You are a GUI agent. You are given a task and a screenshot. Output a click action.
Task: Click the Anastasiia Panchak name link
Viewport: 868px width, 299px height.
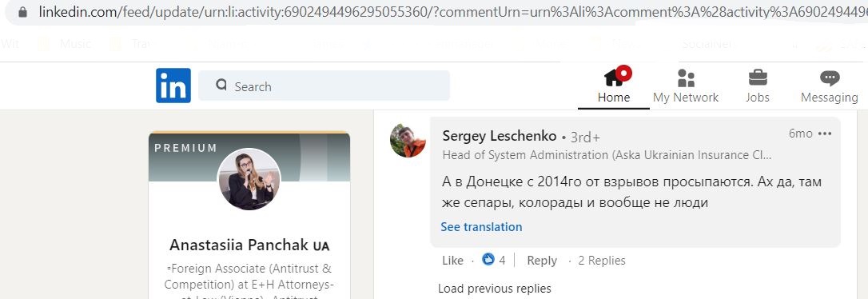(x=249, y=245)
